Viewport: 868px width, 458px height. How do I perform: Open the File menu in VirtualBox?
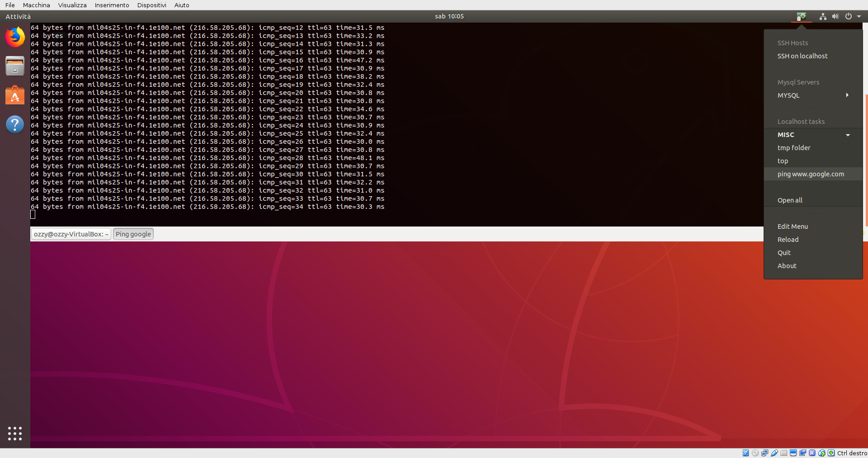(x=10, y=5)
